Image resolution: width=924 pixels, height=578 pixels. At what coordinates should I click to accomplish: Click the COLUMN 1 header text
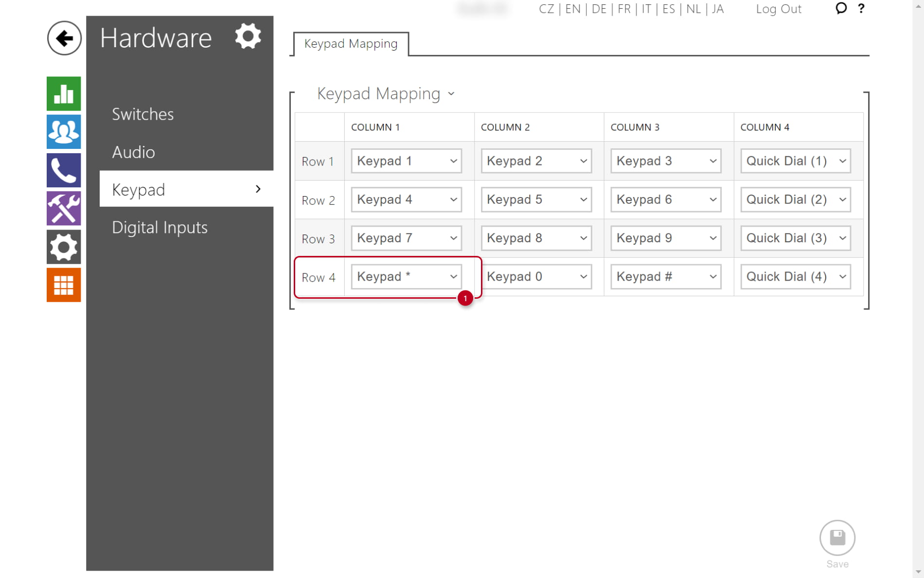375,127
